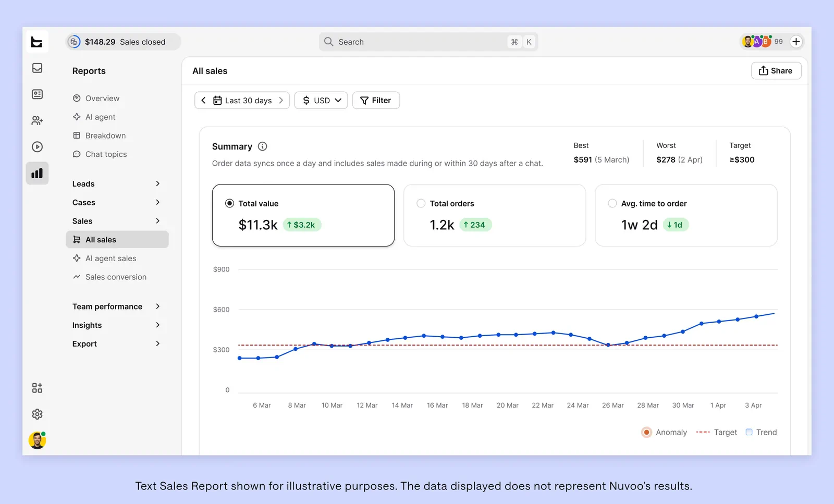Screen dimensions: 834x504
Task: Open the Overview report
Action: click(x=96, y=98)
